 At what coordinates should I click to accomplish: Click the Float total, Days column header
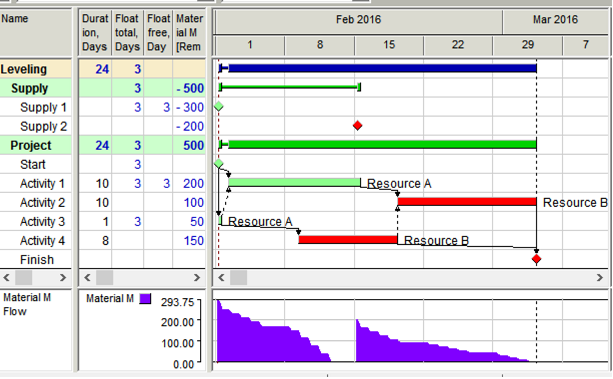tap(127, 33)
